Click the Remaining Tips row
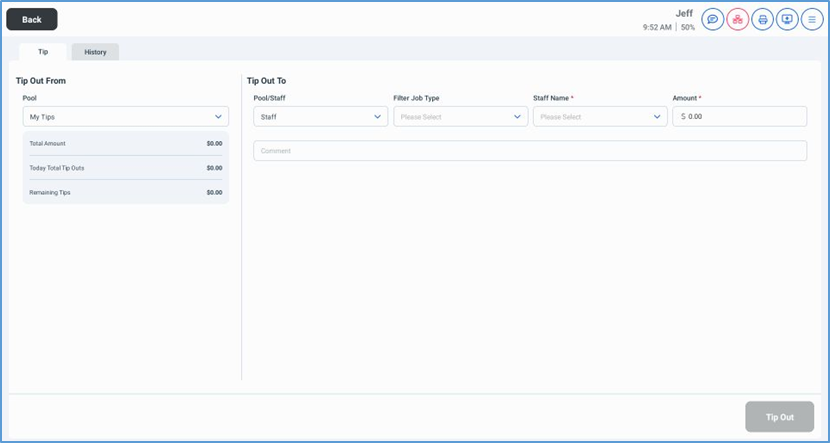830x443 pixels. coord(126,192)
